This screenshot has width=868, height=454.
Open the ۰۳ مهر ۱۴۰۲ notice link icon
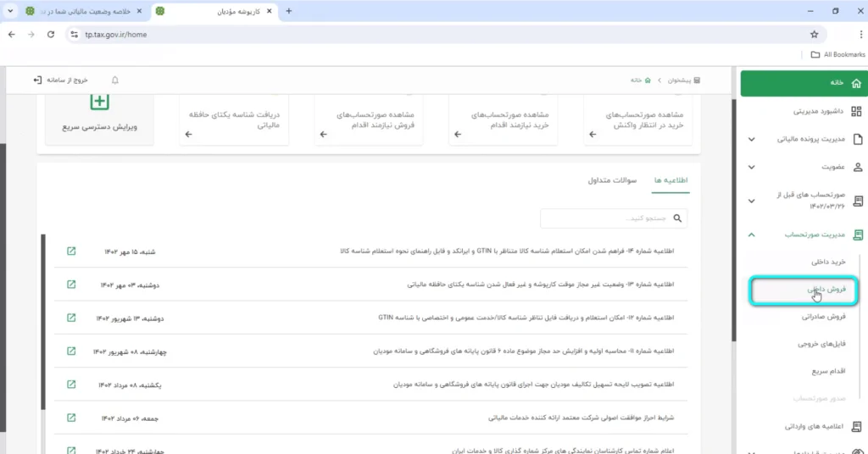click(71, 285)
